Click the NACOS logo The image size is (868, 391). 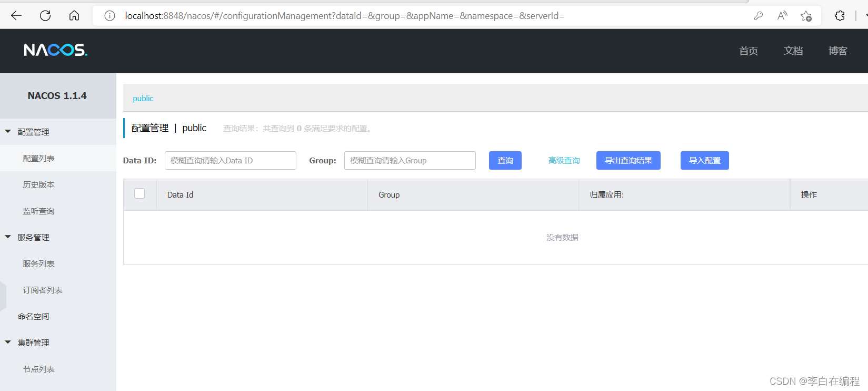[x=56, y=50]
